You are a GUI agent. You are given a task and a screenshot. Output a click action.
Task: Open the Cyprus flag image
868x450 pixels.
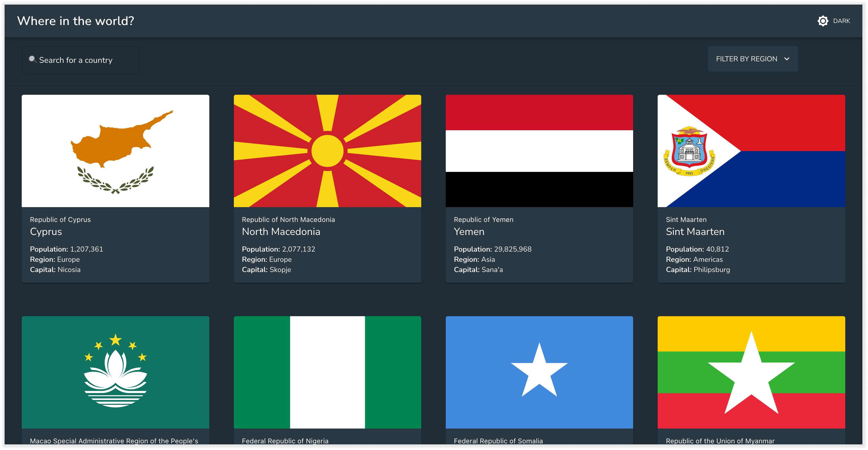tap(115, 151)
